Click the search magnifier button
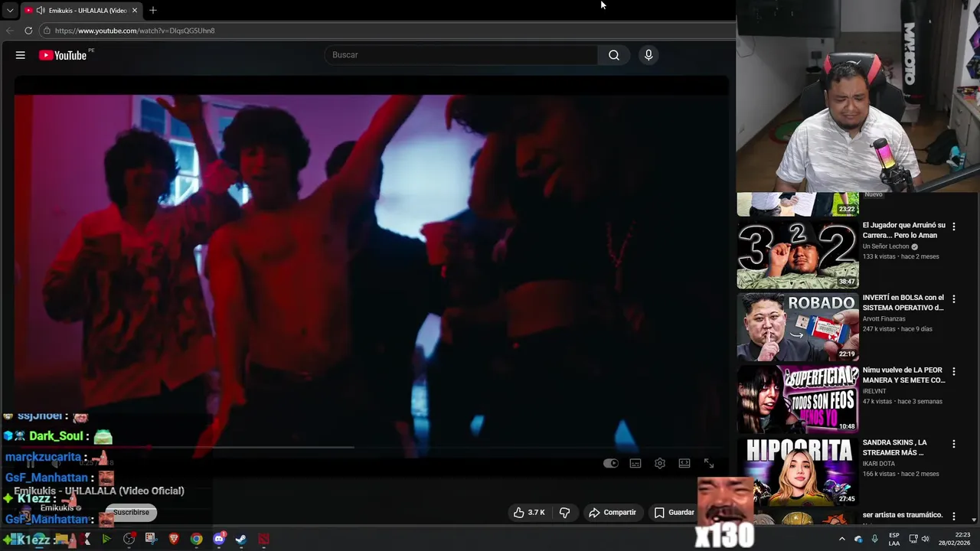 point(614,55)
